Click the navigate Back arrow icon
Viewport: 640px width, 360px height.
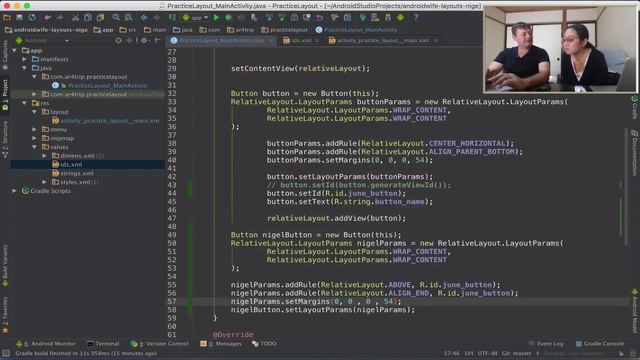tap(144, 18)
